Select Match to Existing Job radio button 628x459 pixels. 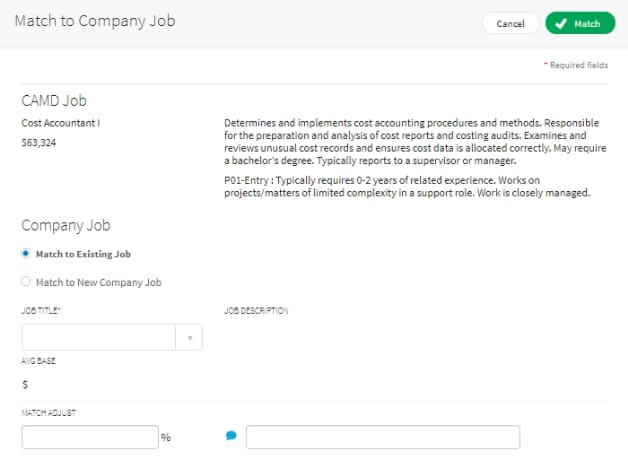26,254
